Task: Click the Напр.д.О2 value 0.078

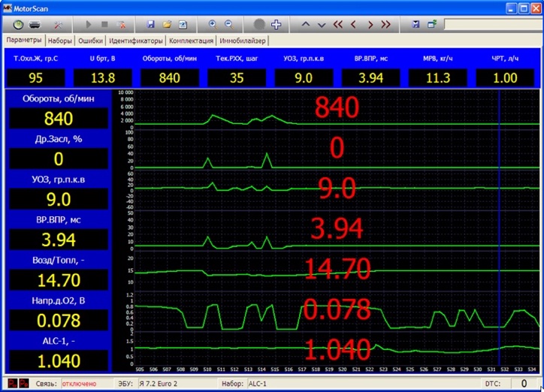Action: [x=59, y=320]
